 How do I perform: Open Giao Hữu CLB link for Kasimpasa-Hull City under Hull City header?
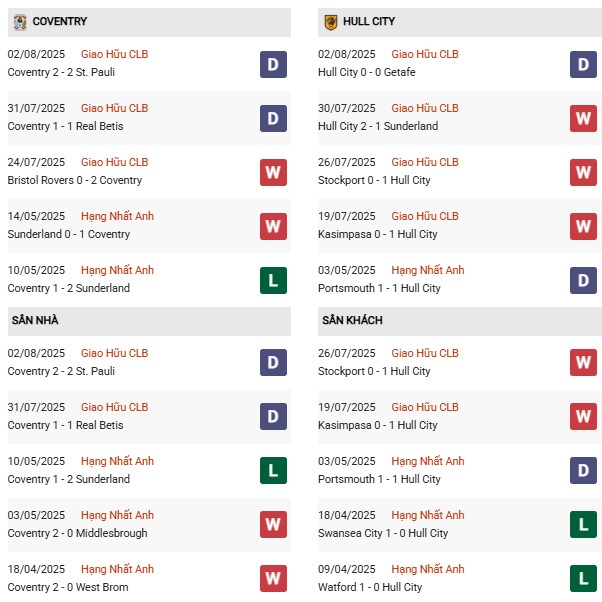click(425, 216)
